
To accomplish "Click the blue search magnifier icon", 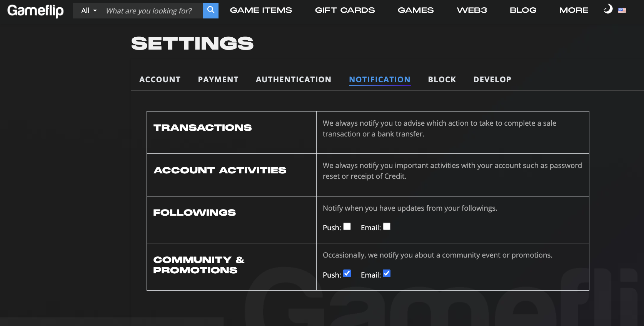I will (210, 10).
